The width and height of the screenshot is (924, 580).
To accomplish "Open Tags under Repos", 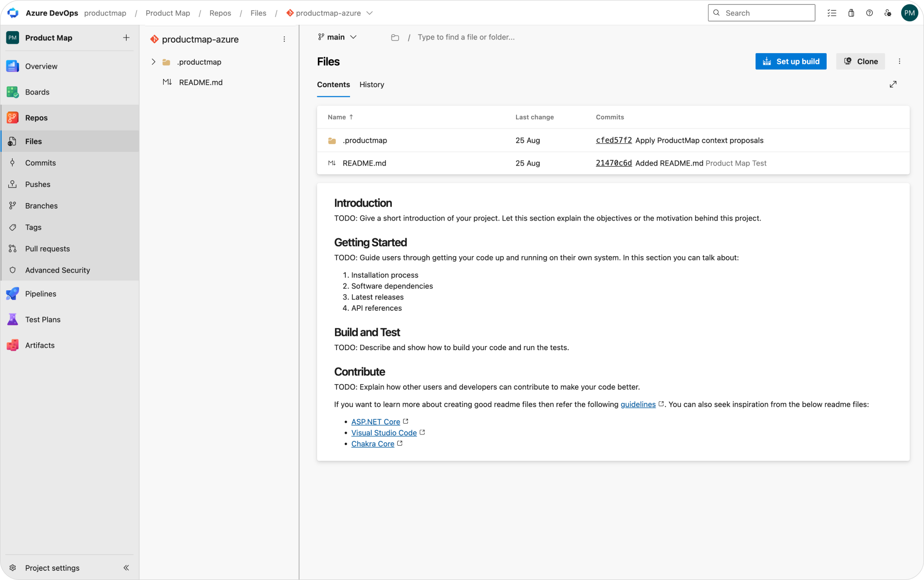I will pyautogui.click(x=70, y=227).
